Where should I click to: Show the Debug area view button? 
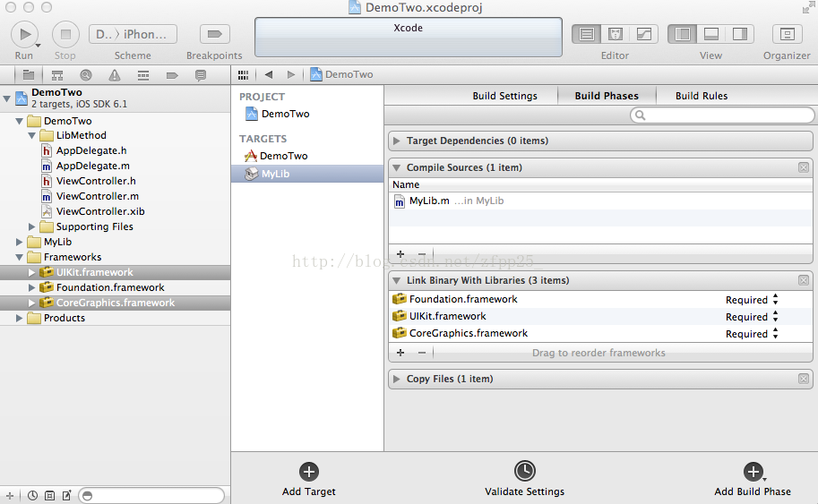711,34
